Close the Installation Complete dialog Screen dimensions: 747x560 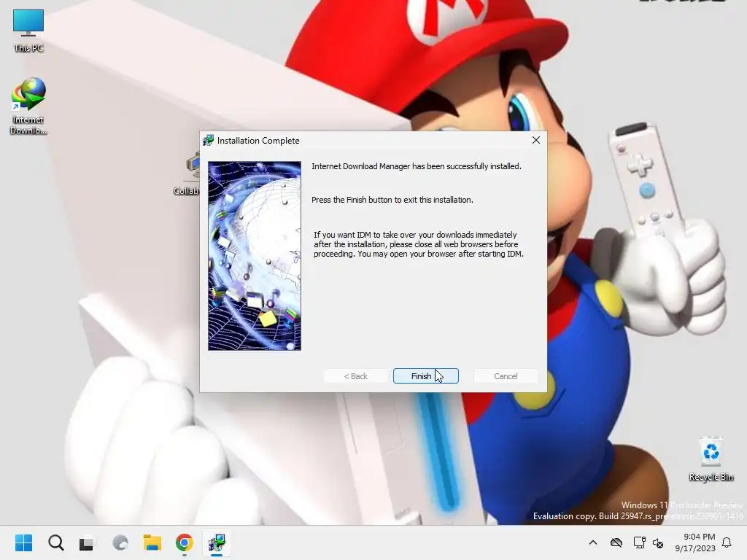[x=536, y=140]
